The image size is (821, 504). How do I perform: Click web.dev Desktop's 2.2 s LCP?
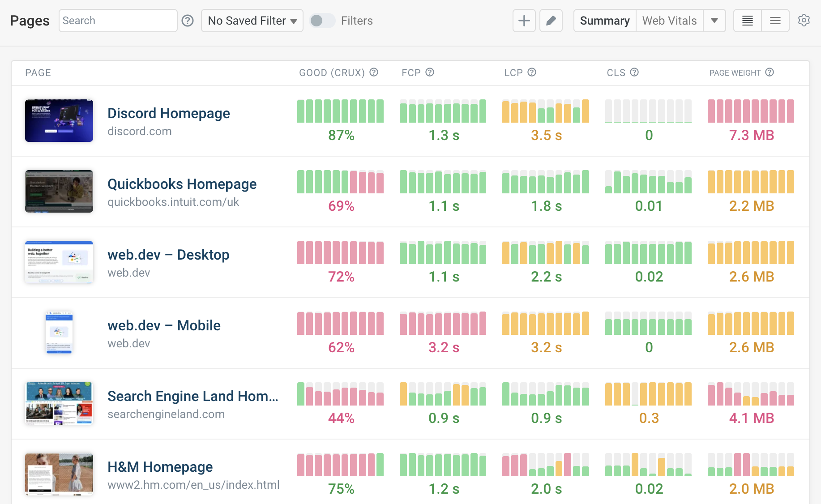click(546, 277)
